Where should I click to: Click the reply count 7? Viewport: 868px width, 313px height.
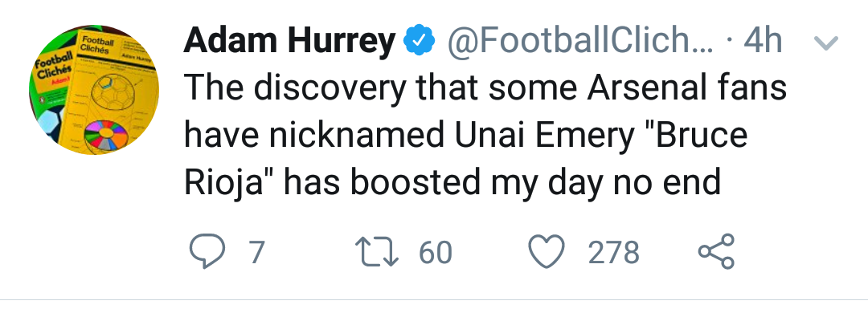click(x=257, y=252)
